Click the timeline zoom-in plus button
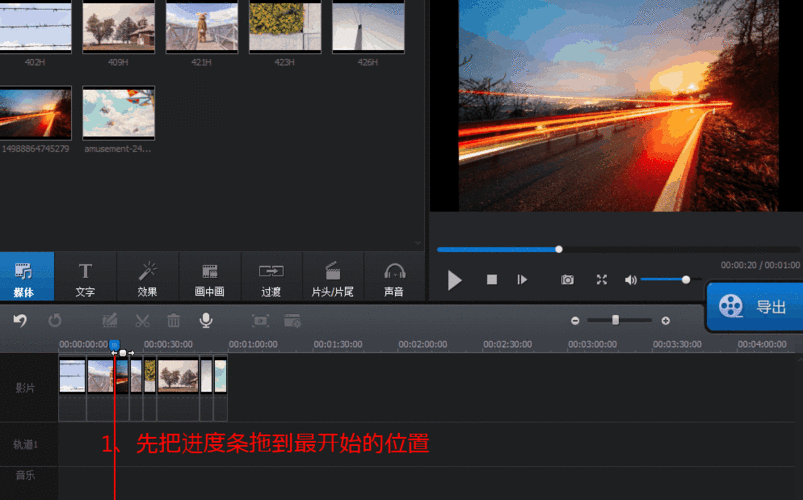Image resolution: width=803 pixels, height=500 pixels. pos(666,320)
